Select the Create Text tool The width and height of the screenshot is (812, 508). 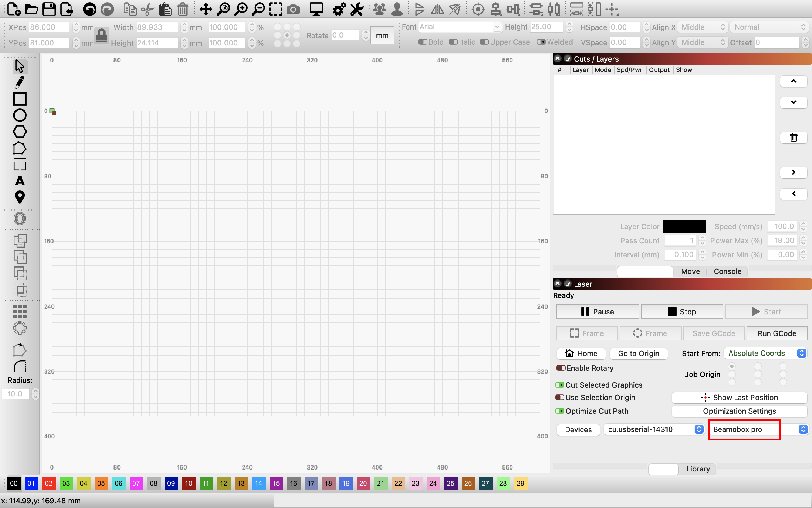(x=19, y=181)
